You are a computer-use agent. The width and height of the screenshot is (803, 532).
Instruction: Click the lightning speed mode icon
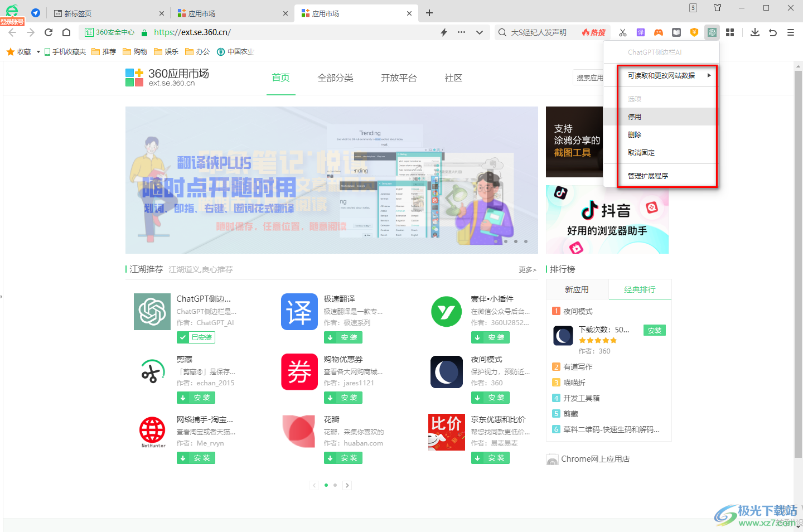[444, 32]
